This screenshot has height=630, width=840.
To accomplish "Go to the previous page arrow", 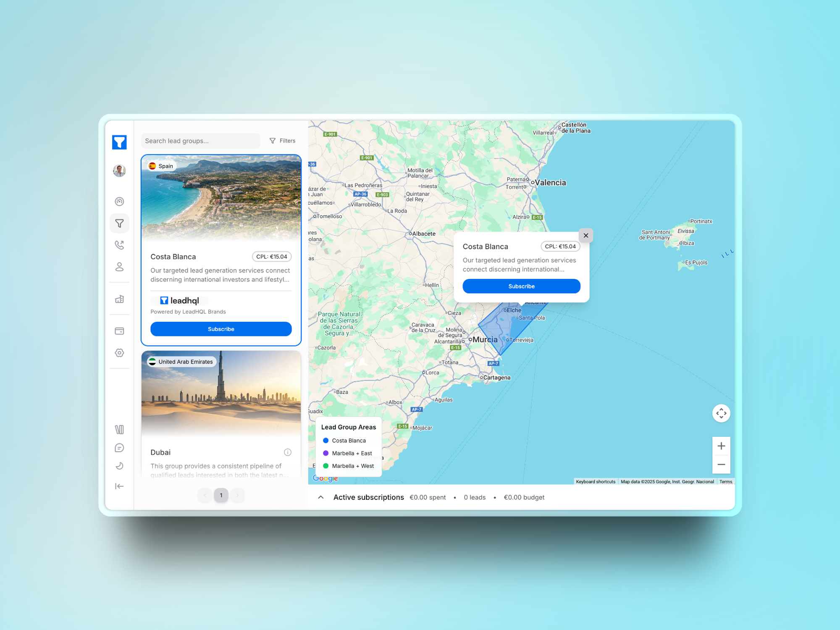I will 205,495.
